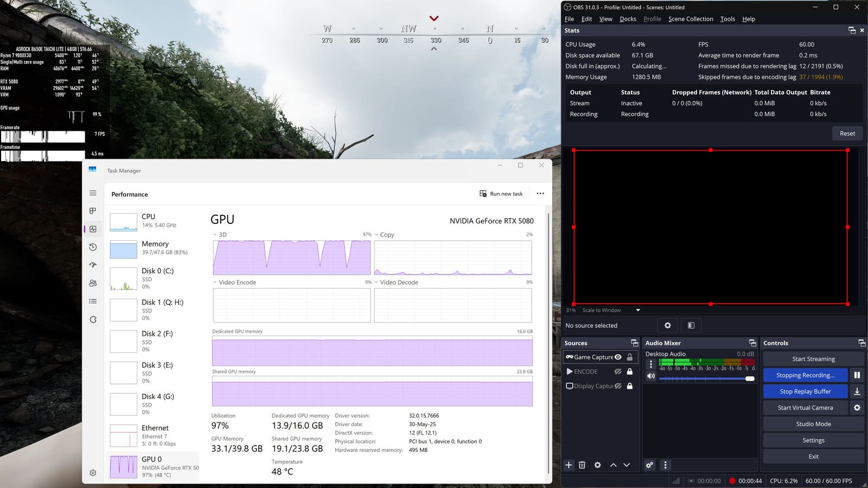Undock the Controls panel
This screenshot has width=868, height=488.
pos(861,343)
